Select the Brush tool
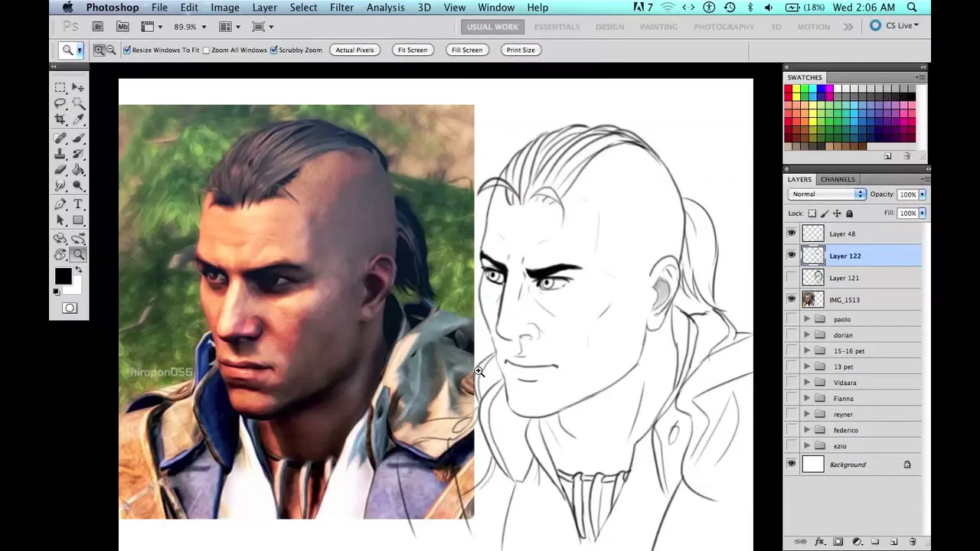This screenshot has width=980, height=551. pyautogui.click(x=78, y=139)
